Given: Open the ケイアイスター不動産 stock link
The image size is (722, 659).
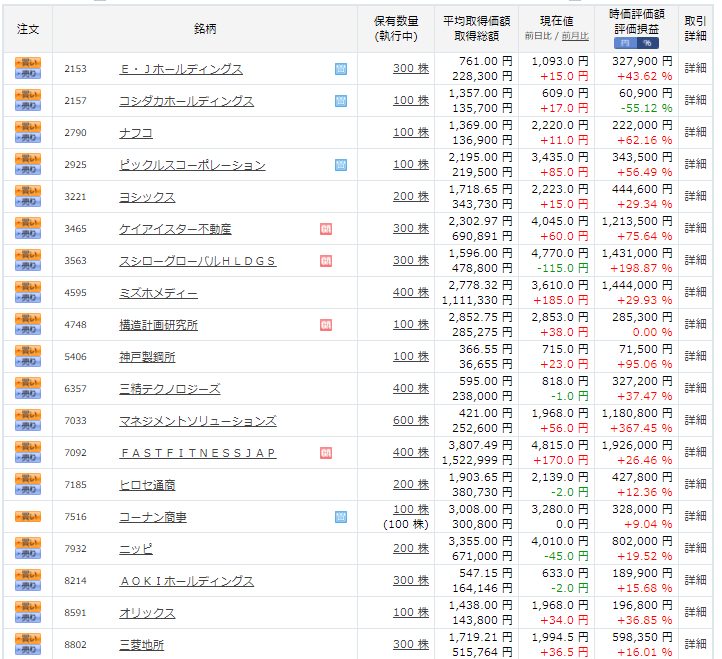Looking at the screenshot, I should [175, 229].
